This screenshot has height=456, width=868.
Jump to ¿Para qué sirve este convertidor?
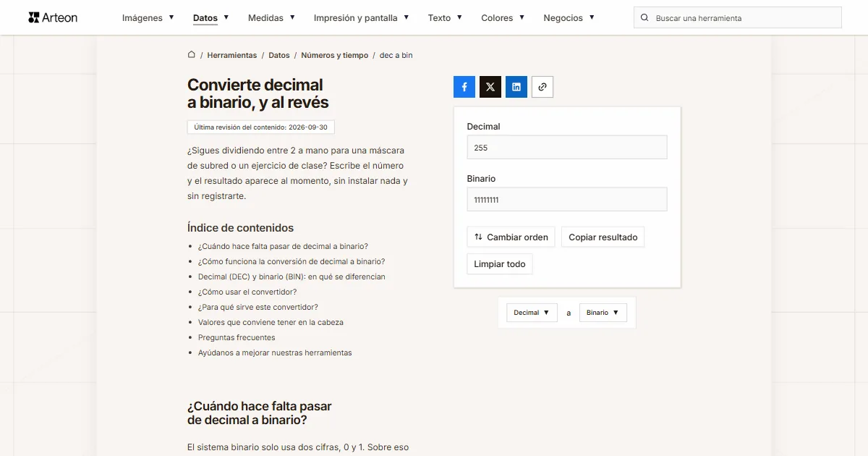258,307
